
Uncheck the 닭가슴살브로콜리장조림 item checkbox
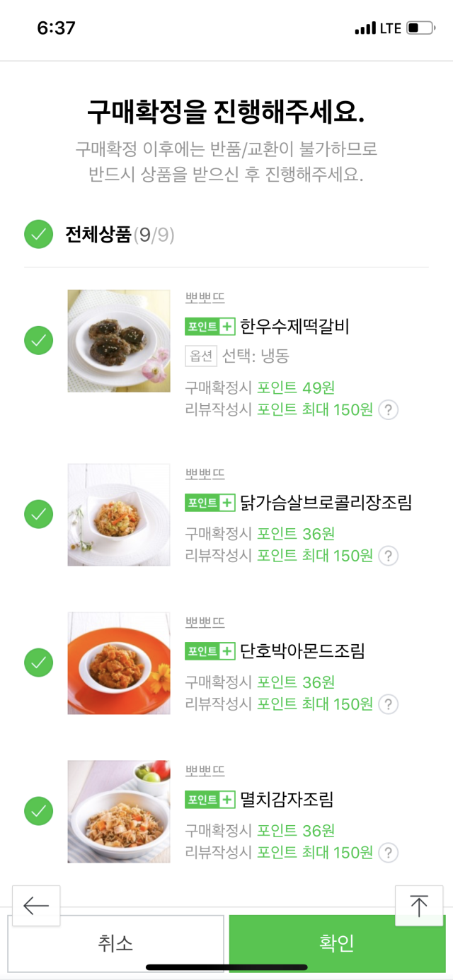point(39,514)
